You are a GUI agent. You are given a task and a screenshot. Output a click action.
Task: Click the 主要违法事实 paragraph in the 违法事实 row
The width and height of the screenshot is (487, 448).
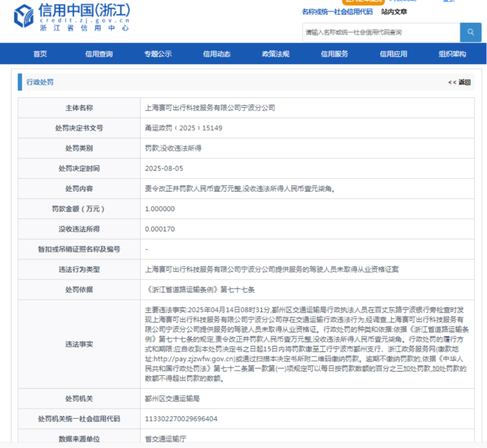coord(307,344)
